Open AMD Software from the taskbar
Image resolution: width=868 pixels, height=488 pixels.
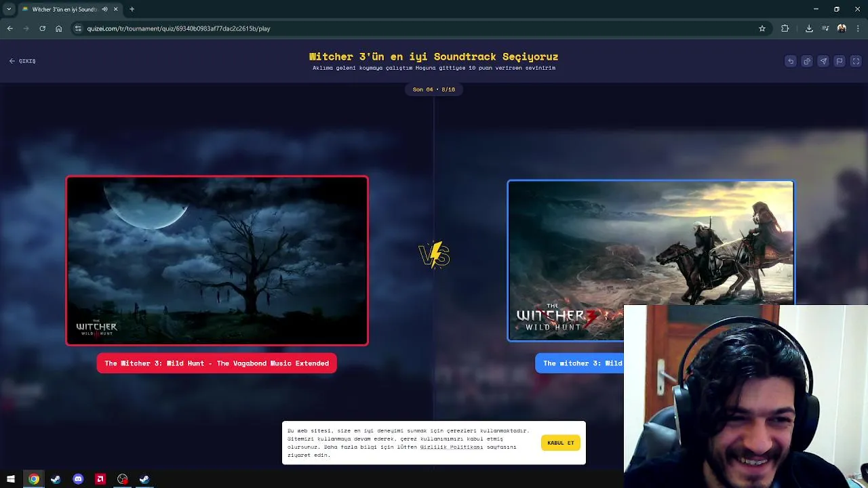[x=100, y=479]
